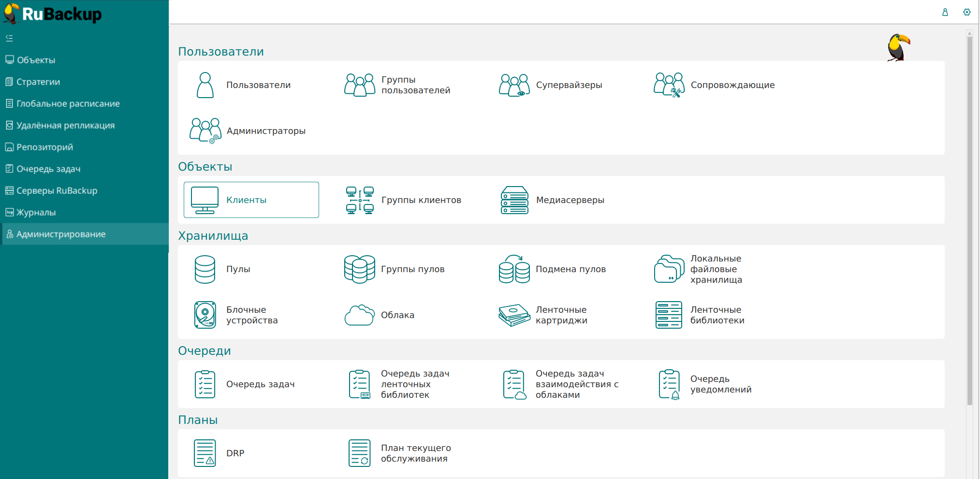Click the Tape cartridges (Ленточные картриджи) icon
Viewport: 980px width, 479px height.
pyautogui.click(x=514, y=315)
